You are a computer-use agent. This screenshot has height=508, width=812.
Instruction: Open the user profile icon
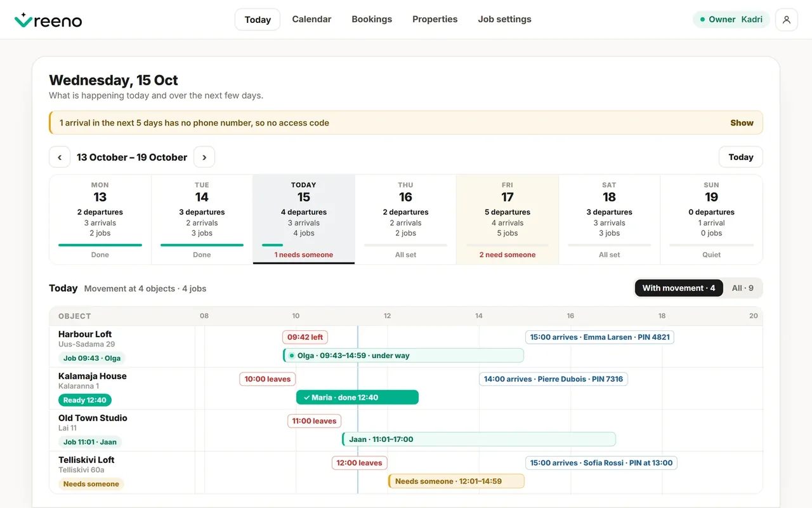click(787, 20)
